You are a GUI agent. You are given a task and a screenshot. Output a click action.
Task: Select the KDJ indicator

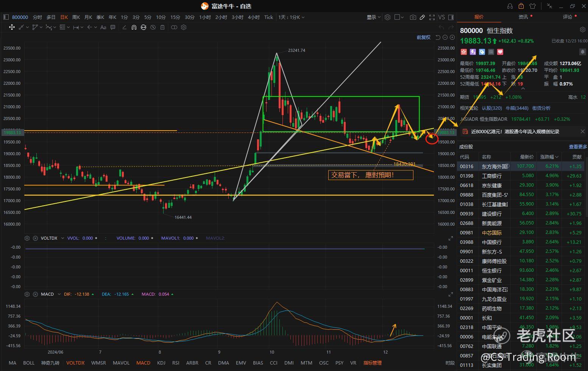point(161,363)
